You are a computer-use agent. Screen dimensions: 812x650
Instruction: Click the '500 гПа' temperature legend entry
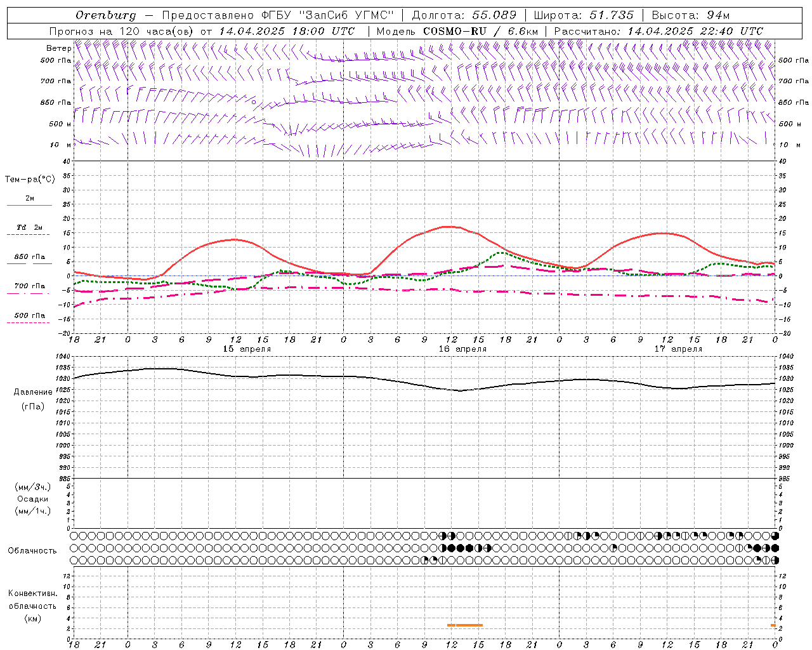[x=30, y=315]
